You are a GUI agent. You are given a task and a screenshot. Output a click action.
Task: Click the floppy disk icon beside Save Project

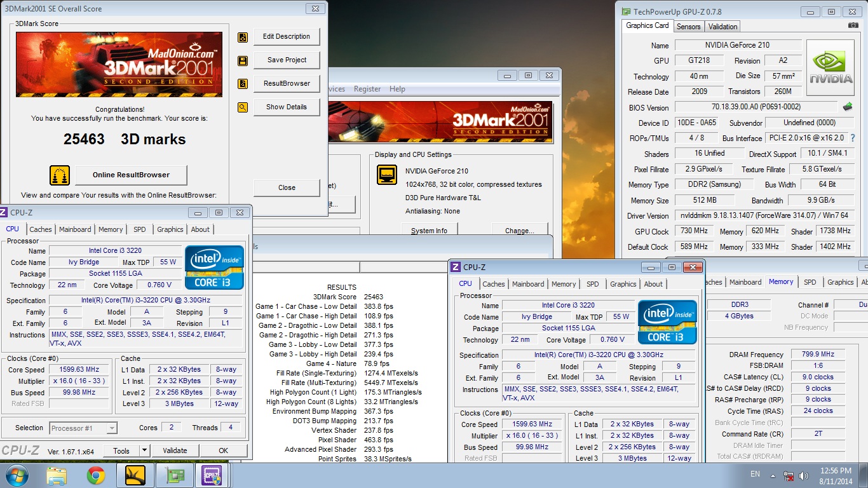pos(242,61)
